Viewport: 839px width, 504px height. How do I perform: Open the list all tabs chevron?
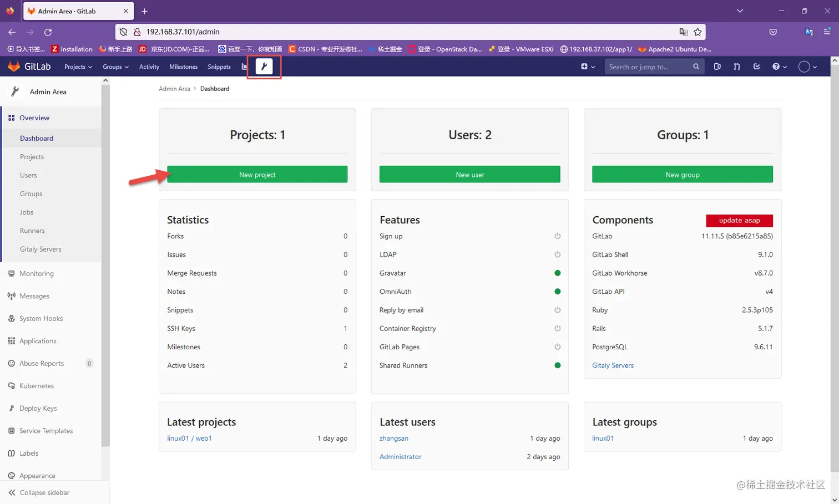[740, 11]
